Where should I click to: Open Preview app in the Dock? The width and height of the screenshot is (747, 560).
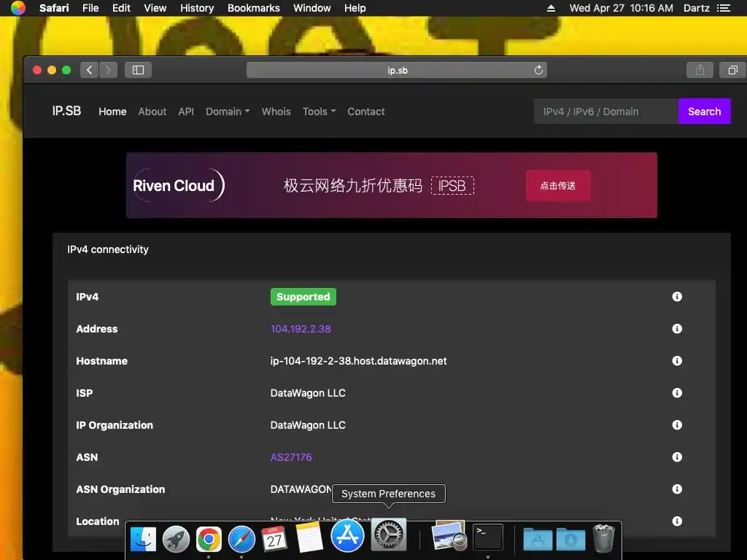point(449,536)
